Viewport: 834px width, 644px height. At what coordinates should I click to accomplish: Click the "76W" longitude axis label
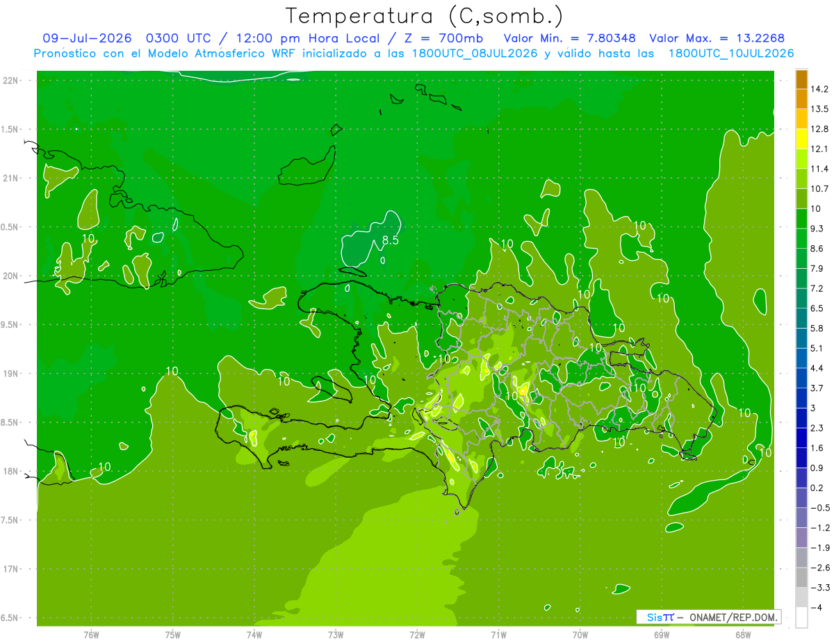click(x=91, y=635)
